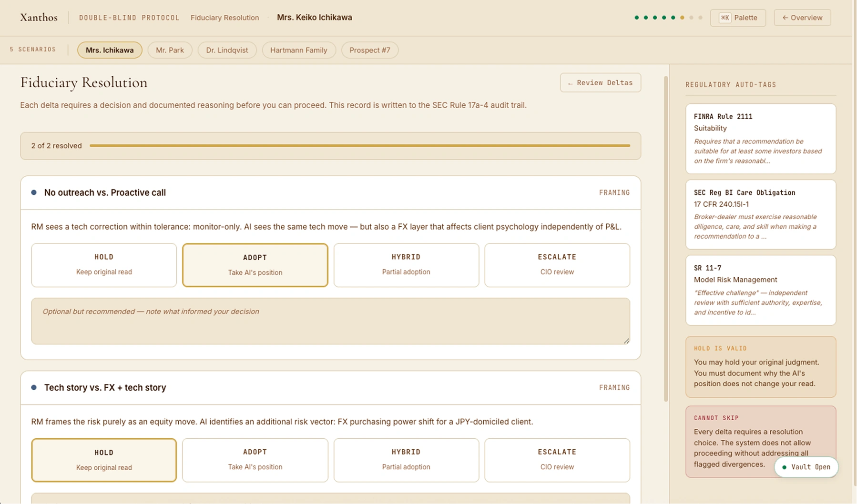Click the Xanthos logo
Screen dimensions: 857x504
[39, 18]
